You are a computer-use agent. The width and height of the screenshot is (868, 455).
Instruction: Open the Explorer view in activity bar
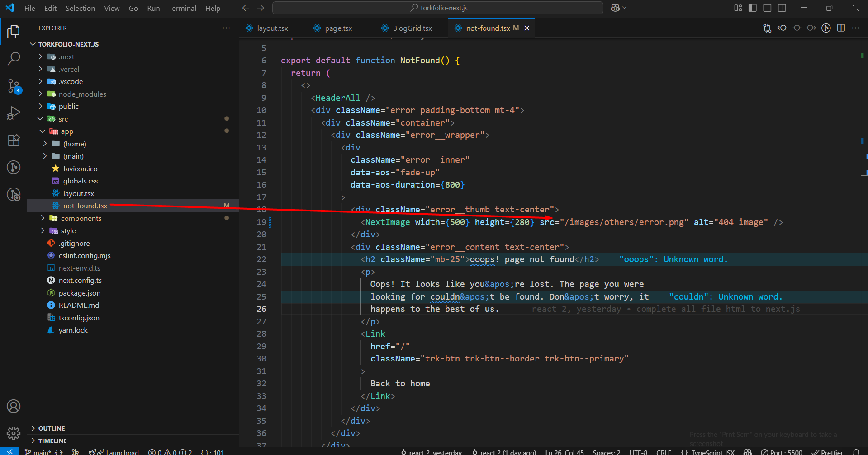(x=14, y=32)
